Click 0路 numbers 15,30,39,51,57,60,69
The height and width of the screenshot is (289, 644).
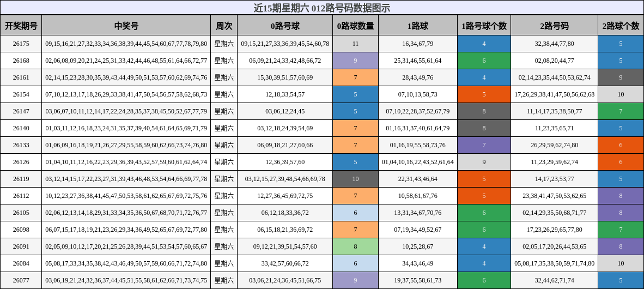click(x=285, y=77)
